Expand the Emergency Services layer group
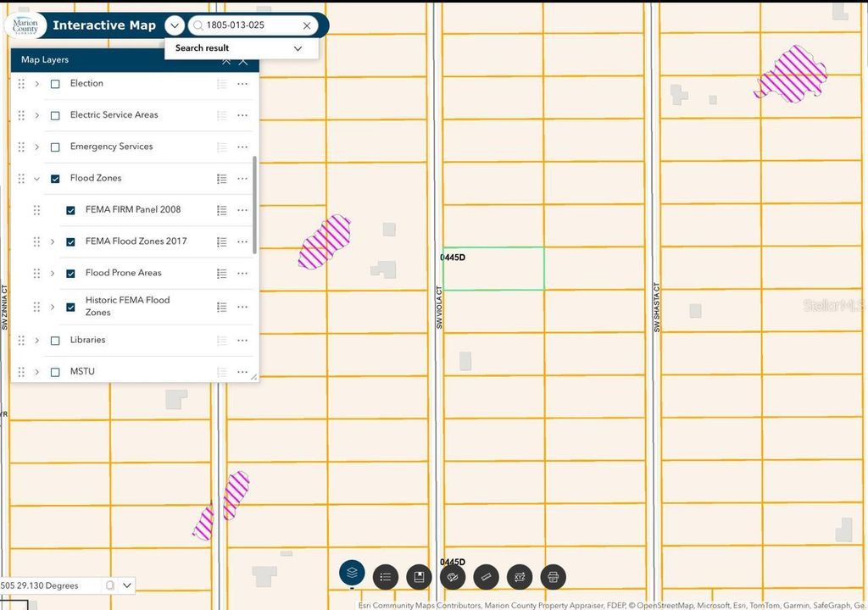868x610 pixels. [x=36, y=147]
